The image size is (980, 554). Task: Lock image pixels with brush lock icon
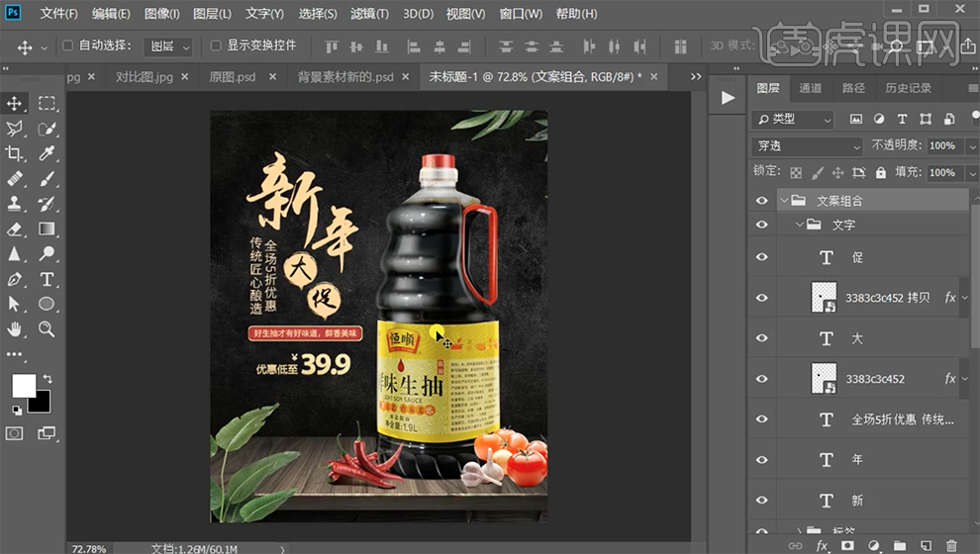(x=817, y=173)
